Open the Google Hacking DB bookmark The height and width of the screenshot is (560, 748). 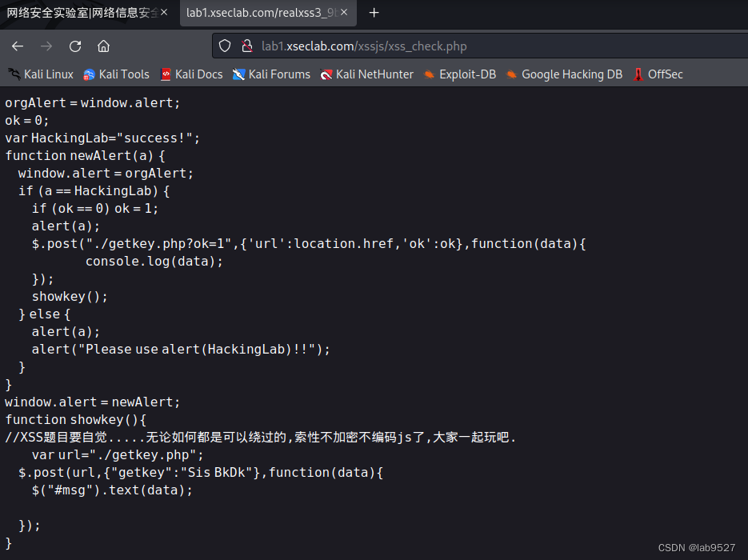[564, 74]
